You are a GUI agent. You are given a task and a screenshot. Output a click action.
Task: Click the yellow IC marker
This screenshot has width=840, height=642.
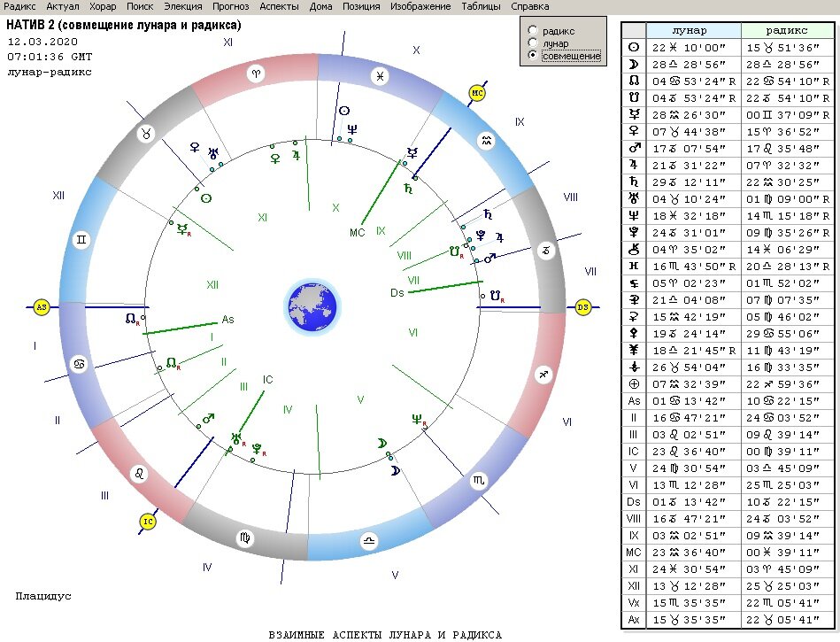[x=148, y=522]
